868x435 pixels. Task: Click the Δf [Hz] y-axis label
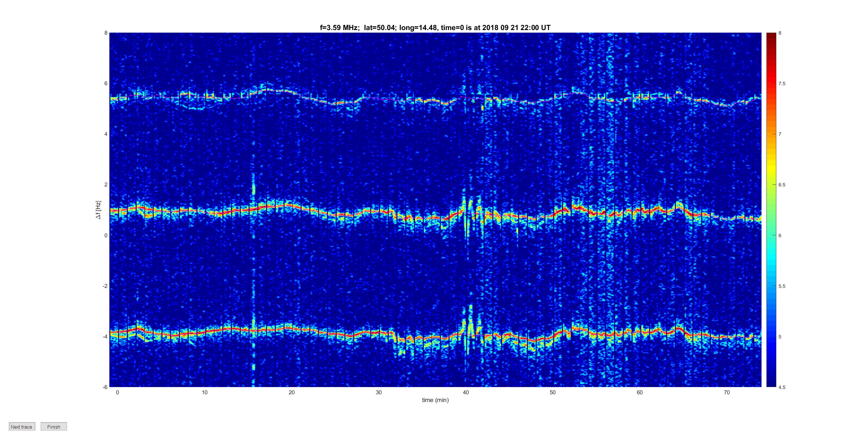coord(98,210)
